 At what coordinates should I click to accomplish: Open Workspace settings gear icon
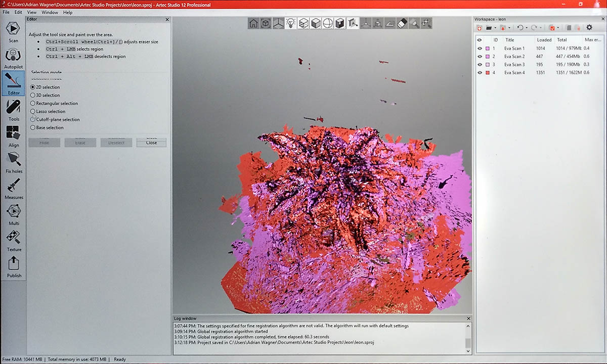pos(589,27)
